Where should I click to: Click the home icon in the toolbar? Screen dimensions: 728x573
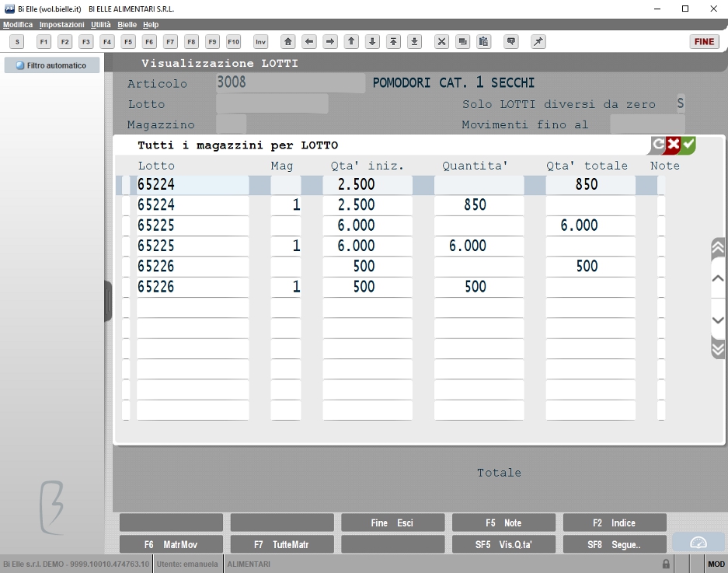(287, 42)
